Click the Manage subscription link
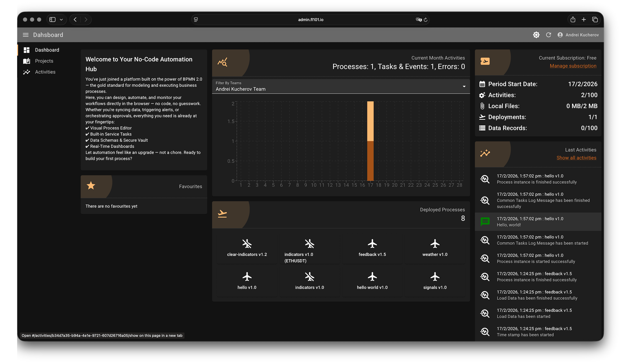This screenshot has width=621, height=364. 573,66
